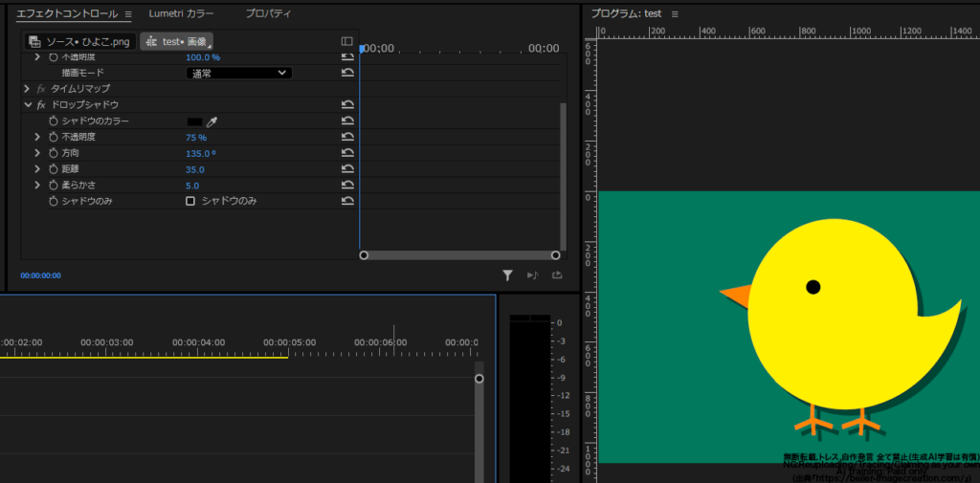This screenshot has width=980, height=483.
Task: Click the fx badge of ドロップシャドウ
Action: click(41, 105)
